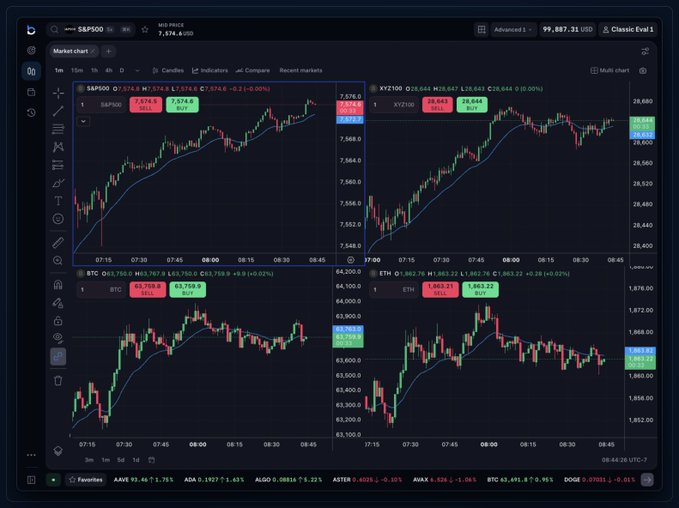Toggle lock all drawings
The height and width of the screenshot is (508, 679).
click(58, 320)
